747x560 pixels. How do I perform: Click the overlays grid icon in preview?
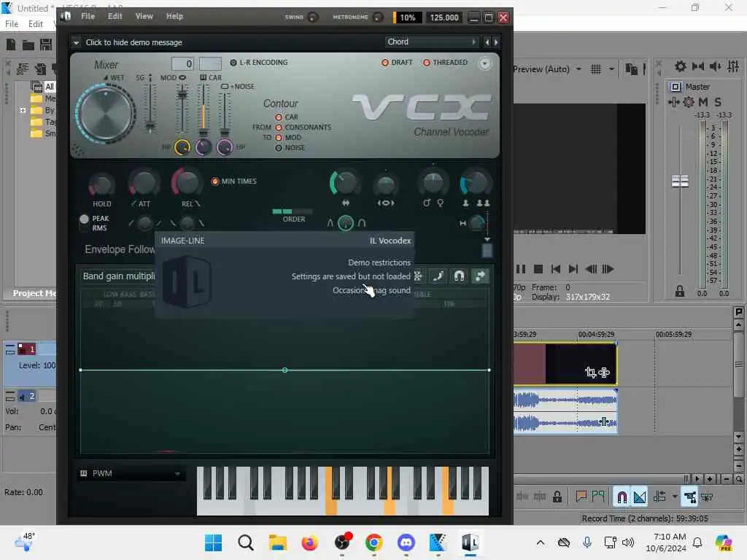pos(595,69)
